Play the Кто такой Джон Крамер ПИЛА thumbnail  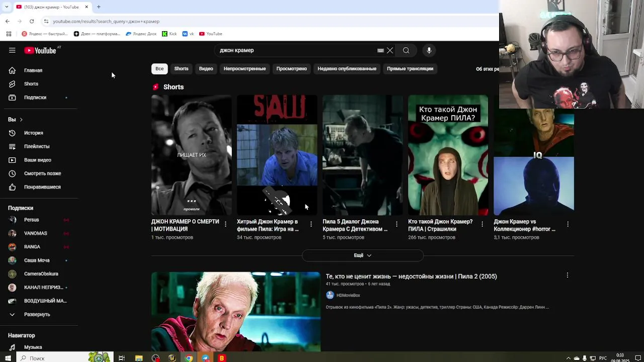[448, 155]
